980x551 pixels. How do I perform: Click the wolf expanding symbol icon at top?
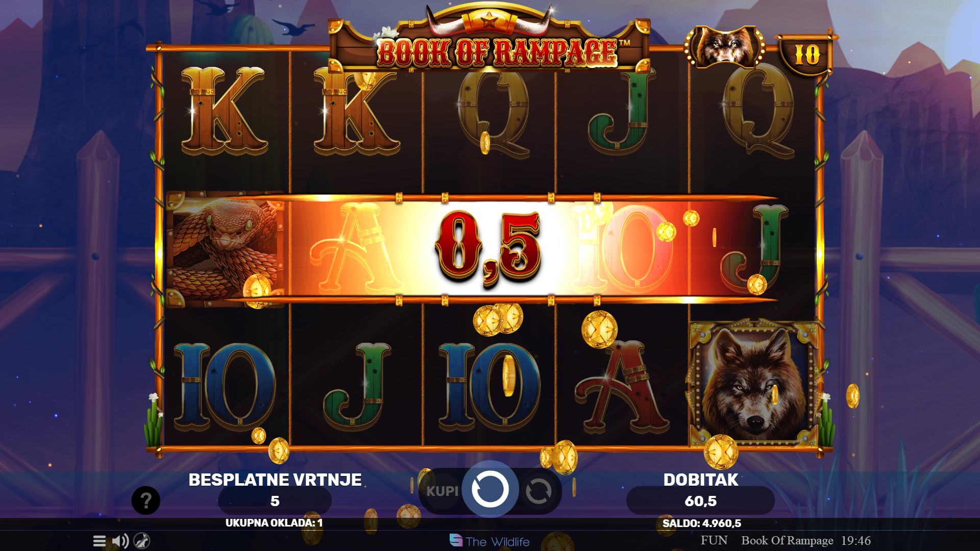coord(724,46)
